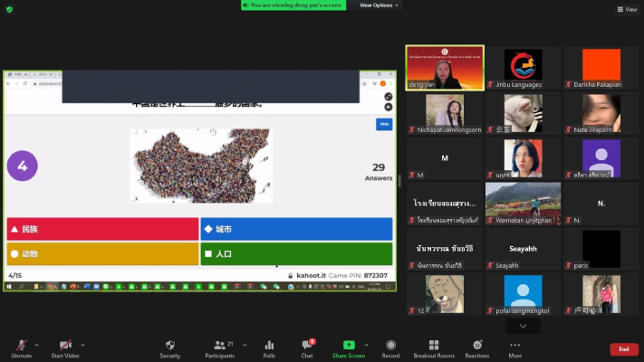
Task: Expand video settings arrow beside Start Video
Action: (x=82, y=344)
